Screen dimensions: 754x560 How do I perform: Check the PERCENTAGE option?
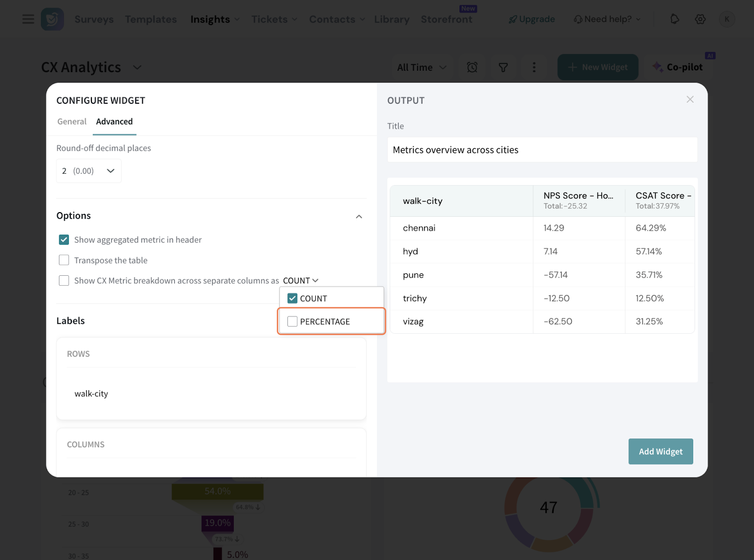pos(293,321)
